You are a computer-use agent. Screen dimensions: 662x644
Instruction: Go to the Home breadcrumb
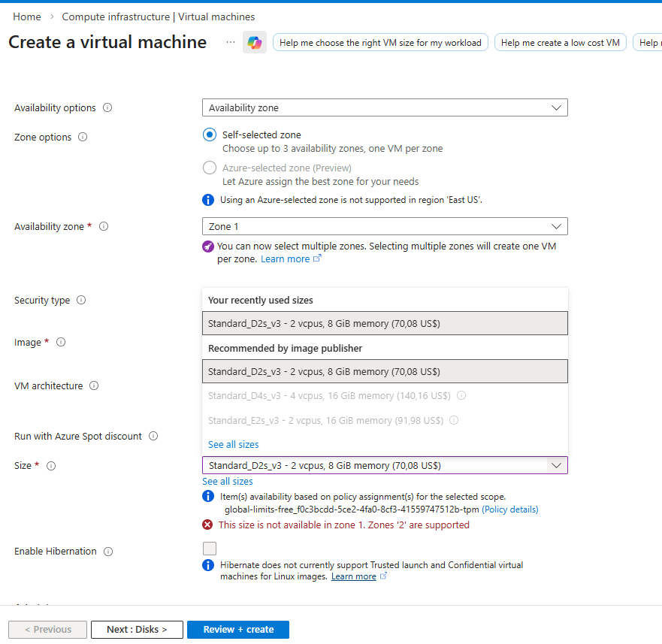[27, 17]
